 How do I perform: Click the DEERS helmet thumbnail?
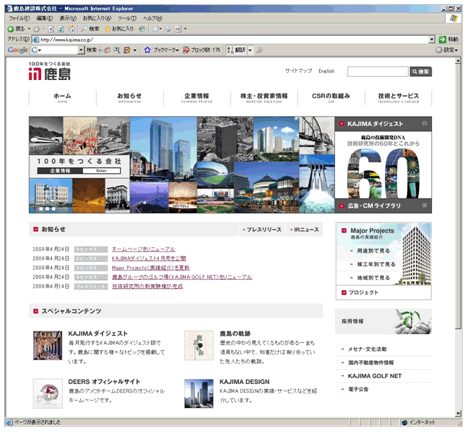[x=48, y=393]
